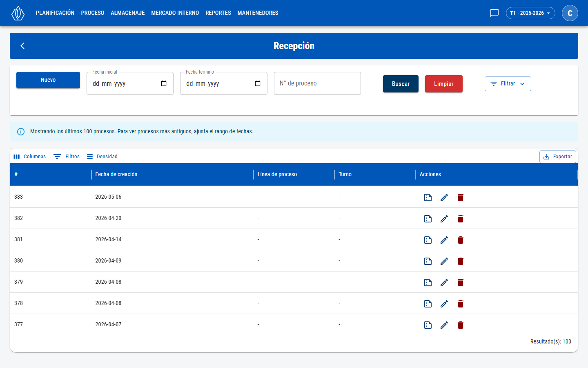Viewport: 588px width, 368px height.
Task: Open the MANTENEDORES menu
Action: pyautogui.click(x=258, y=13)
